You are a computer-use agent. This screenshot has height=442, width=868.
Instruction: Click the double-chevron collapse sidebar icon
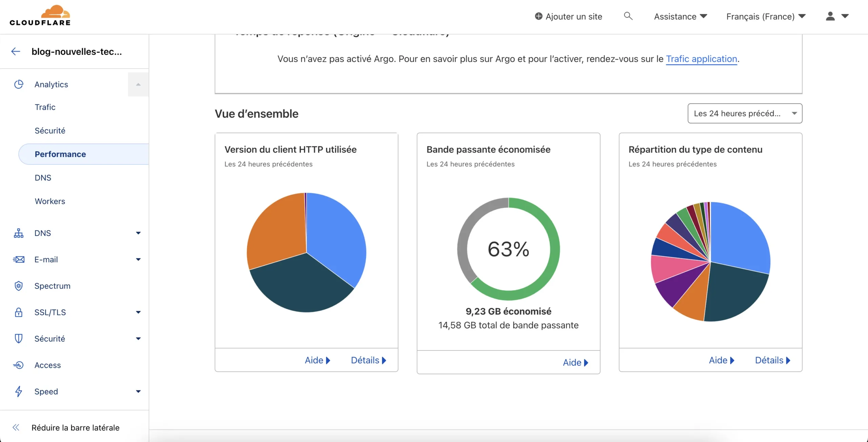16,428
